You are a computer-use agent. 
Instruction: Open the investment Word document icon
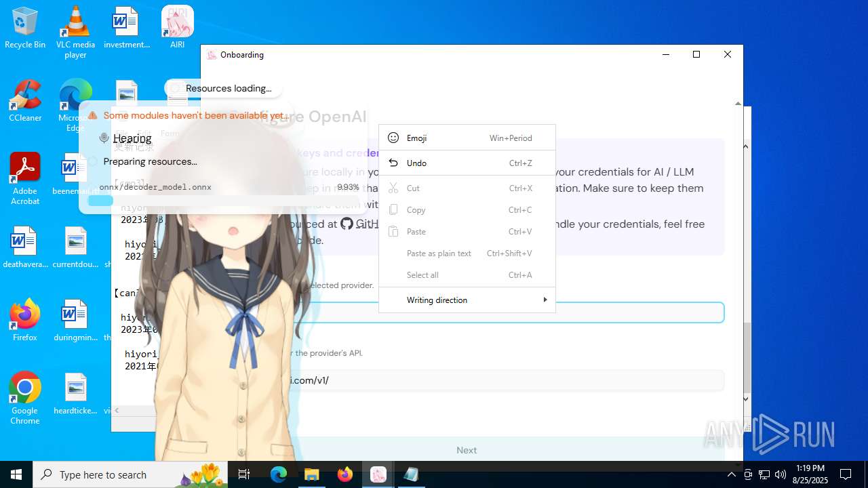[x=126, y=28]
